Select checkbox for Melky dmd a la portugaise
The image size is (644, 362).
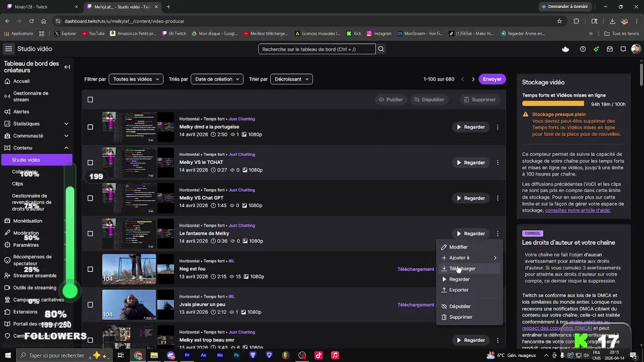coord(90,127)
